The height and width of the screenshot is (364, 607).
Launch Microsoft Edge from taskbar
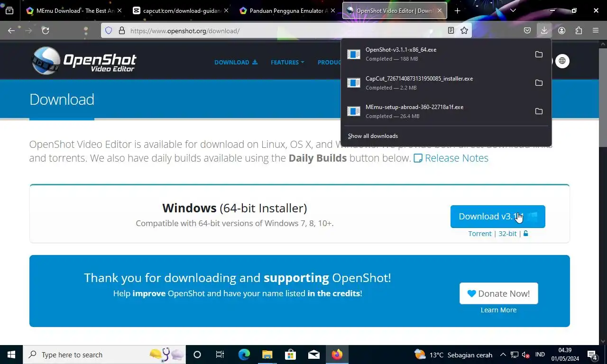tap(244, 355)
